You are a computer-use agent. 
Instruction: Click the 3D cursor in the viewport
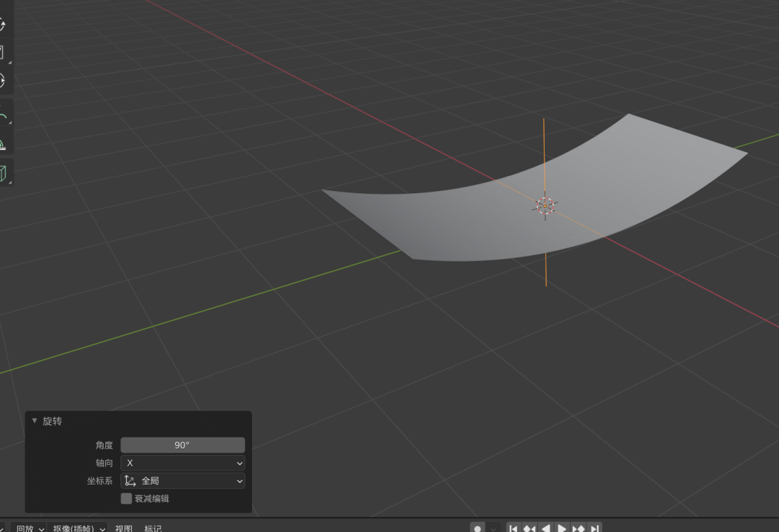(545, 205)
